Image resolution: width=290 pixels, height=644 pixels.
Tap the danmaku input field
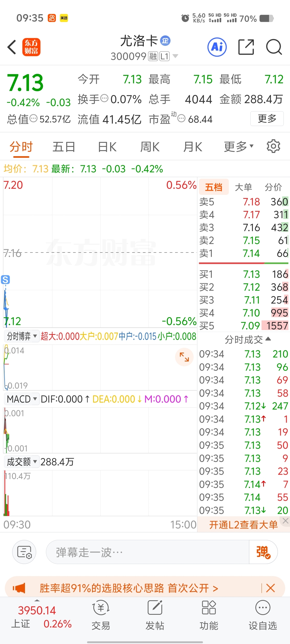tap(148, 552)
